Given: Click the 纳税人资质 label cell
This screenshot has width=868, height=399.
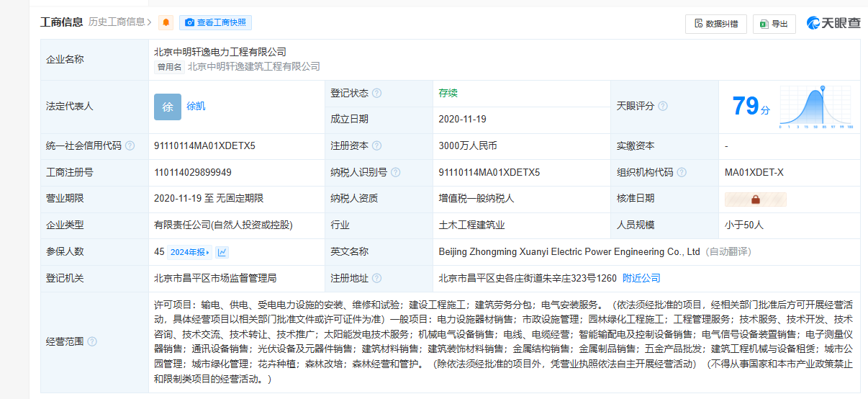Looking at the screenshot, I should pyautogui.click(x=379, y=199).
